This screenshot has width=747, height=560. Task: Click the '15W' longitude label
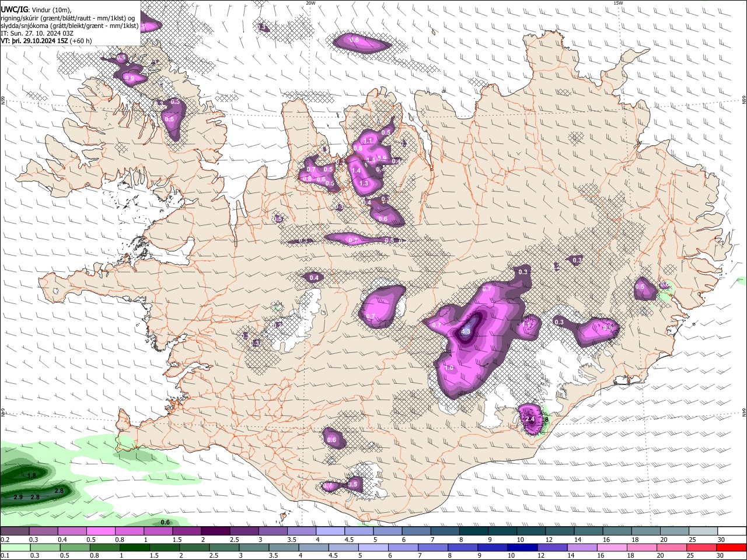618,3
